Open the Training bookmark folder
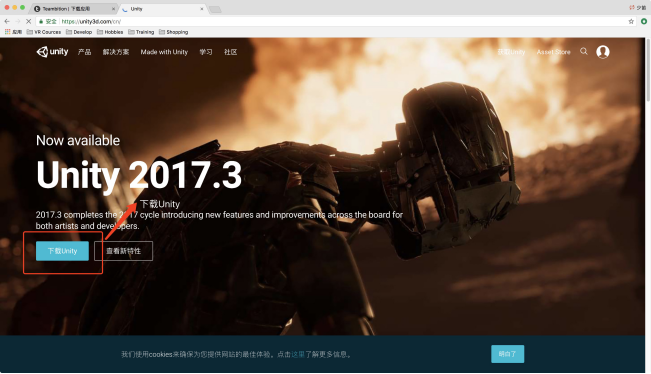This screenshot has width=651, height=374. (141, 32)
